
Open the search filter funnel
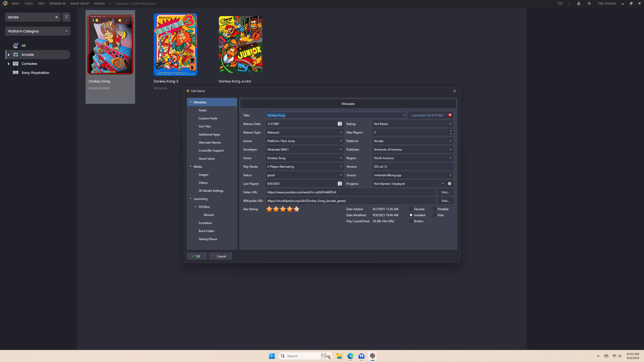[x=66, y=17]
